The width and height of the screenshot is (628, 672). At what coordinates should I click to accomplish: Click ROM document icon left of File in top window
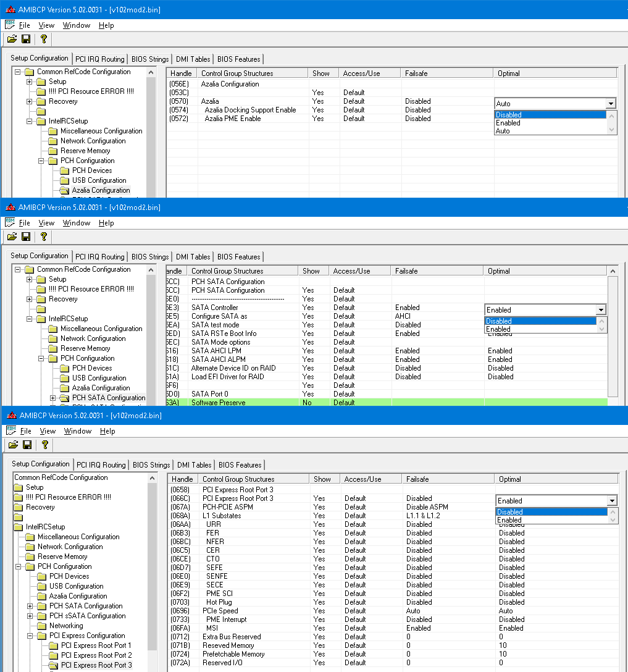[x=10, y=25]
